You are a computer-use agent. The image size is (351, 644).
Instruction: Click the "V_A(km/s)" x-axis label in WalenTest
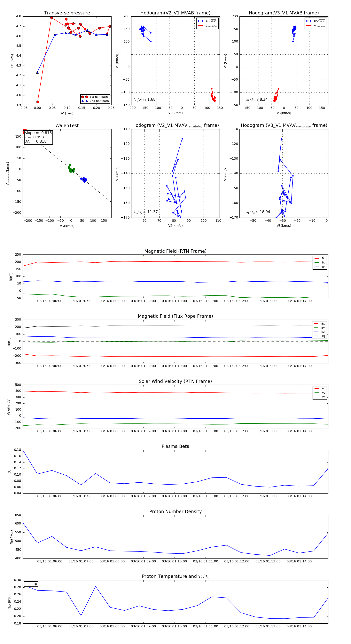(x=67, y=226)
